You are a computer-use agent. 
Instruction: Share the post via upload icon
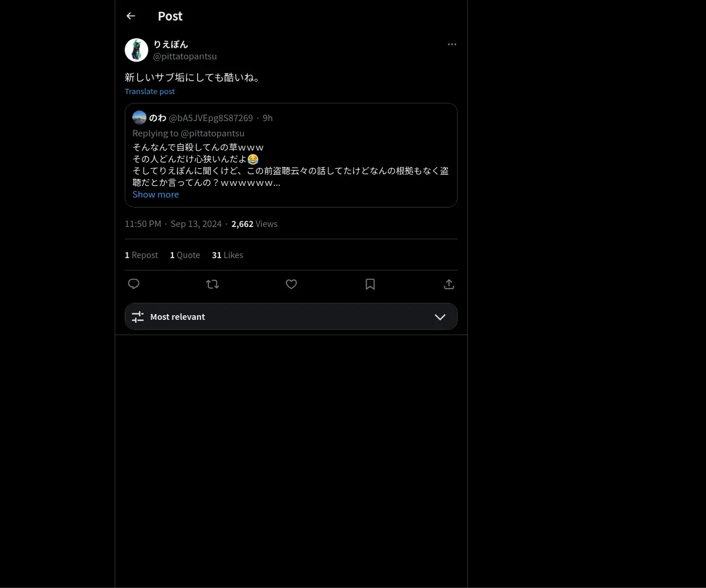click(x=449, y=284)
